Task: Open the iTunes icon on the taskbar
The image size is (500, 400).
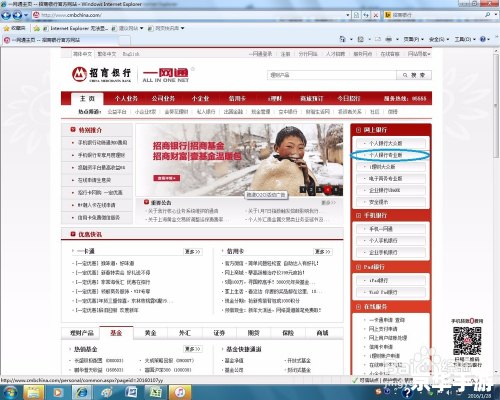Action: pyautogui.click(x=180, y=392)
